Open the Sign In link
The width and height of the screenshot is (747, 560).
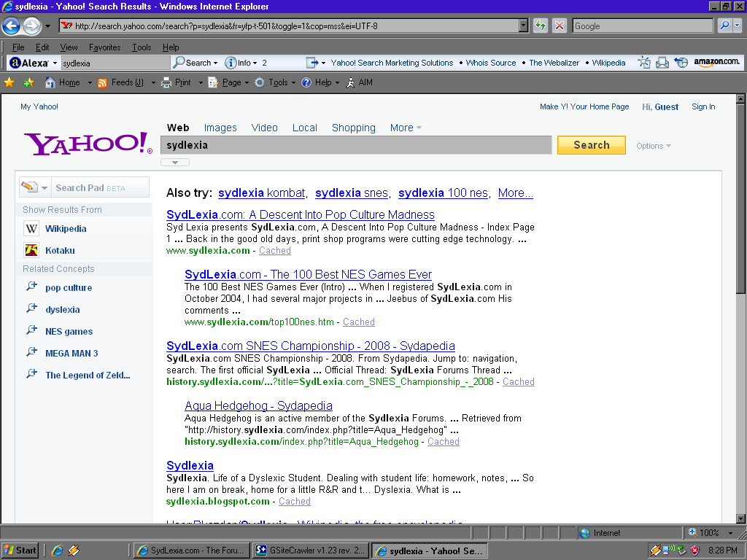tap(703, 106)
